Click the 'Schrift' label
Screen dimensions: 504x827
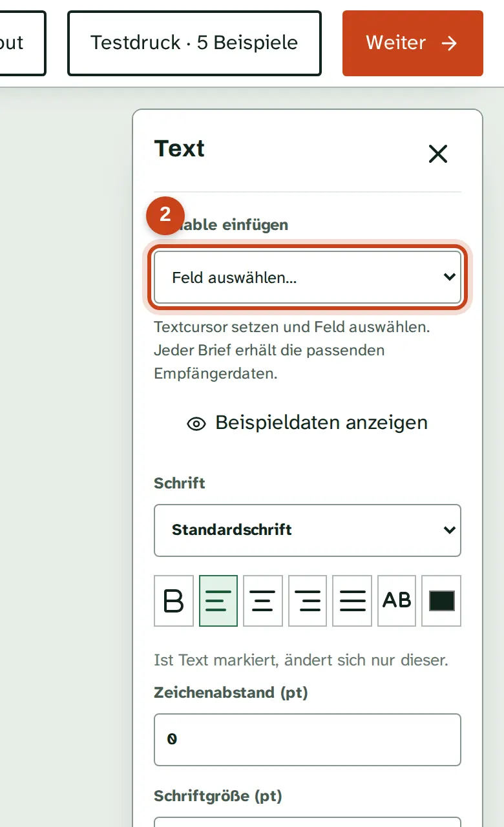(180, 483)
